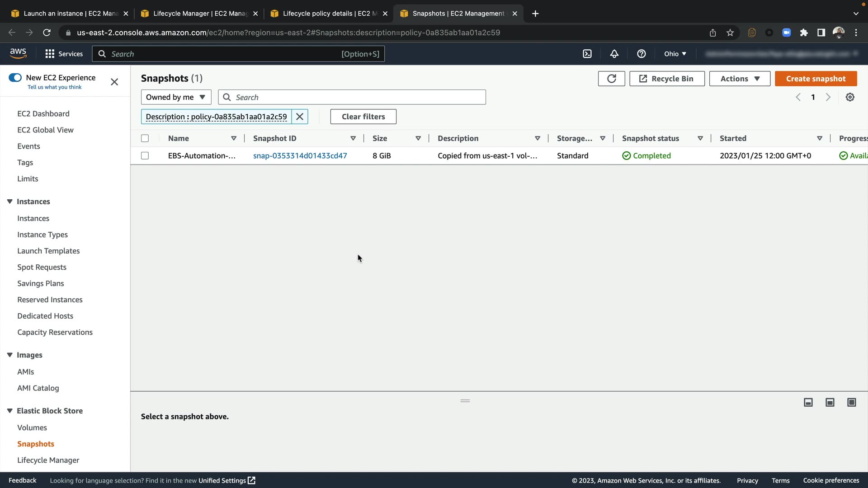Check the EBS-Automation snapshot row checkbox
Screen dimensions: 868x488
pos(145,155)
